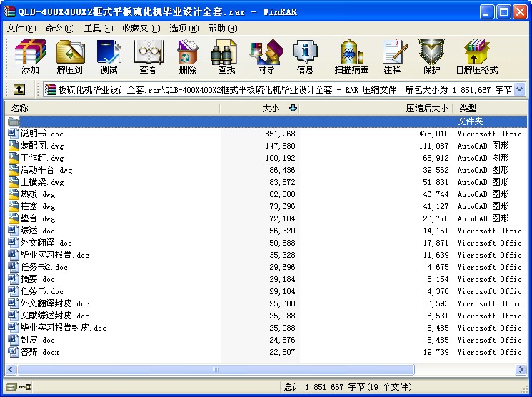
Task: Open the 文件(F) menu
Action: (x=21, y=29)
